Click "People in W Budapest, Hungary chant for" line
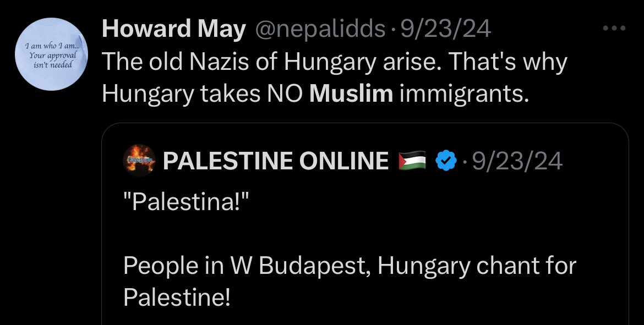The width and height of the screenshot is (644, 325). (x=350, y=266)
